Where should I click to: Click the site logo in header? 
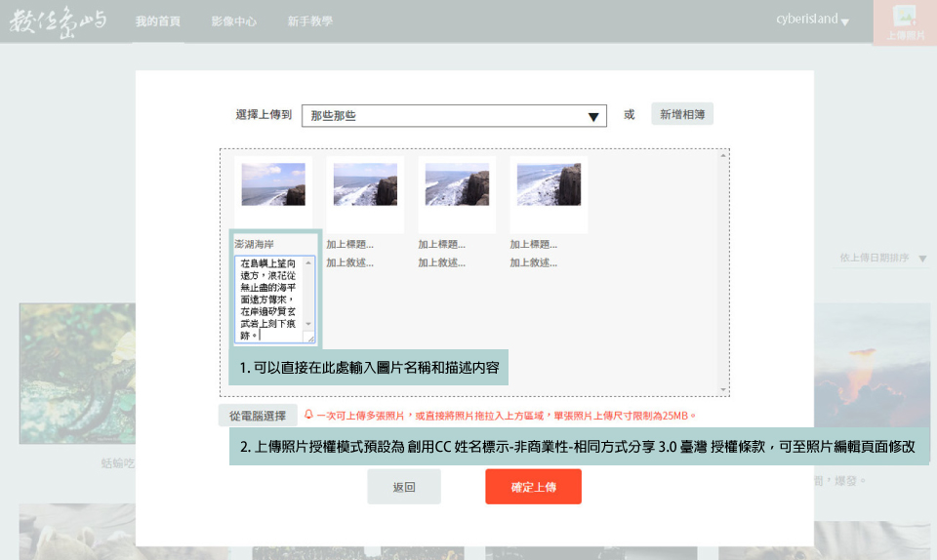[x=59, y=21]
